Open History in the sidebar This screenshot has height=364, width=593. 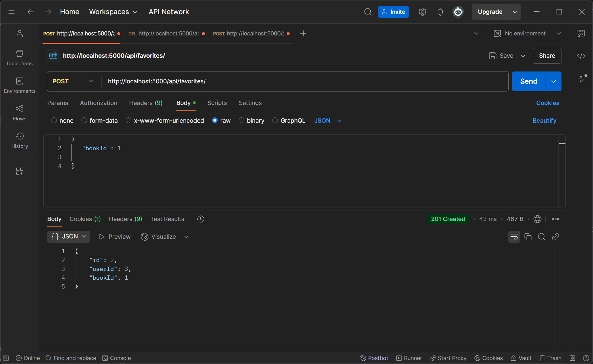(x=20, y=140)
